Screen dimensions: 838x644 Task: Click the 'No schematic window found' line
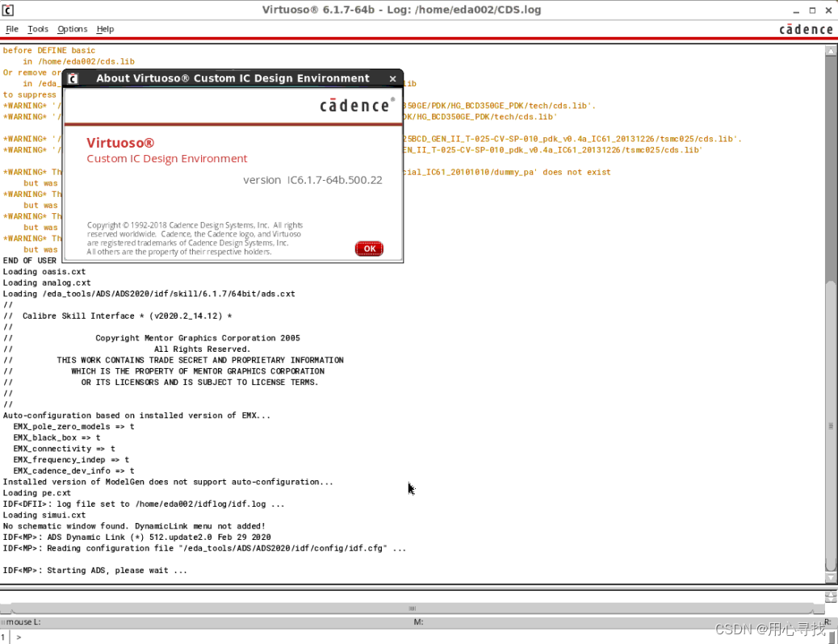tap(134, 526)
